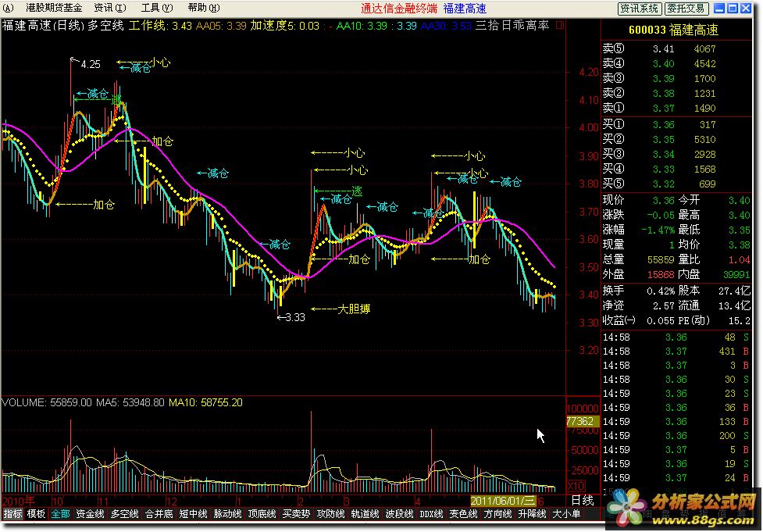Viewport: 763px width, 532px height.
Task: Click the 买② 3.35 quote row
Action: click(x=677, y=140)
